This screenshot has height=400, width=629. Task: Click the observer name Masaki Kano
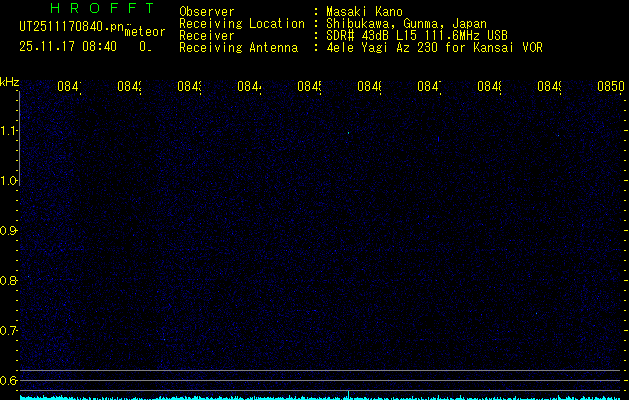click(x=364, y=12)
